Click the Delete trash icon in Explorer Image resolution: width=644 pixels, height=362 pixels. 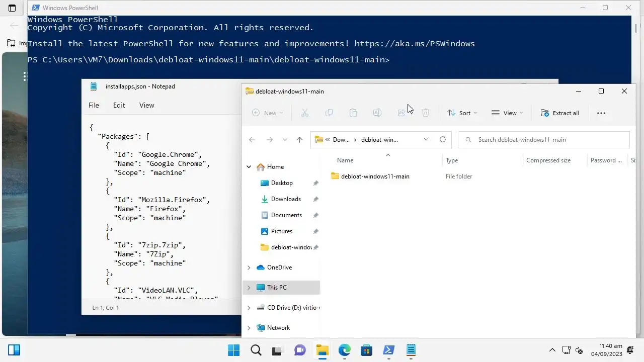(426, 113)
